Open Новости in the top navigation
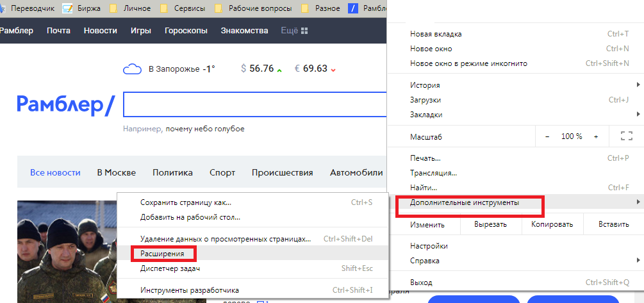Viewport: 644px width, 303px height. coord(100,30)
